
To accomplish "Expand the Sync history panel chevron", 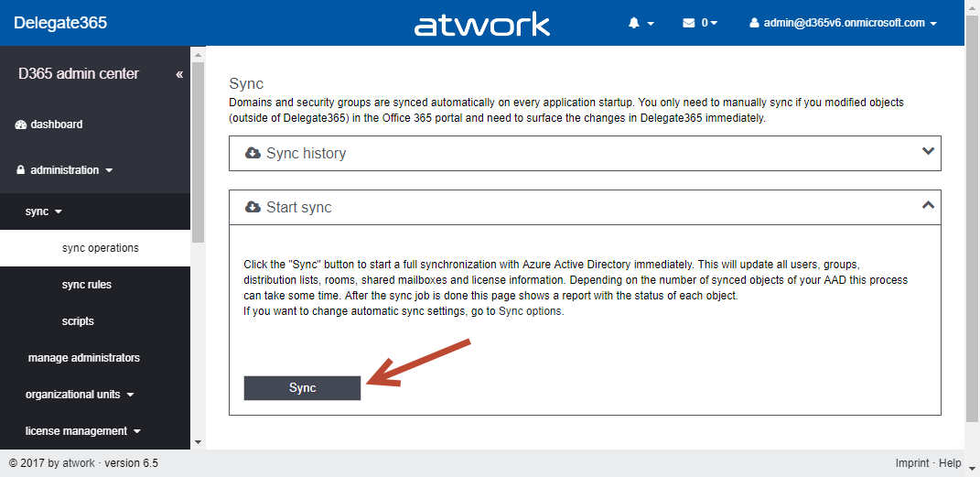I will (x=928, y=151).
